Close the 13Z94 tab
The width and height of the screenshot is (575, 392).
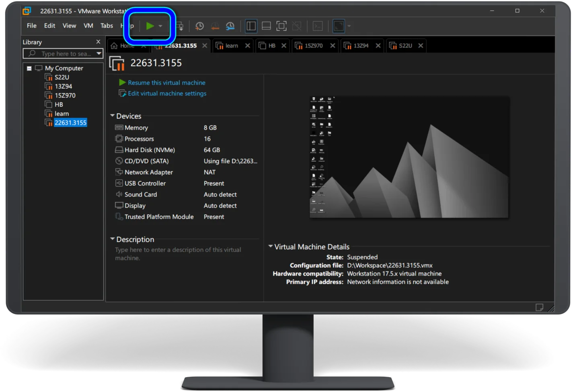pos(378,46)
